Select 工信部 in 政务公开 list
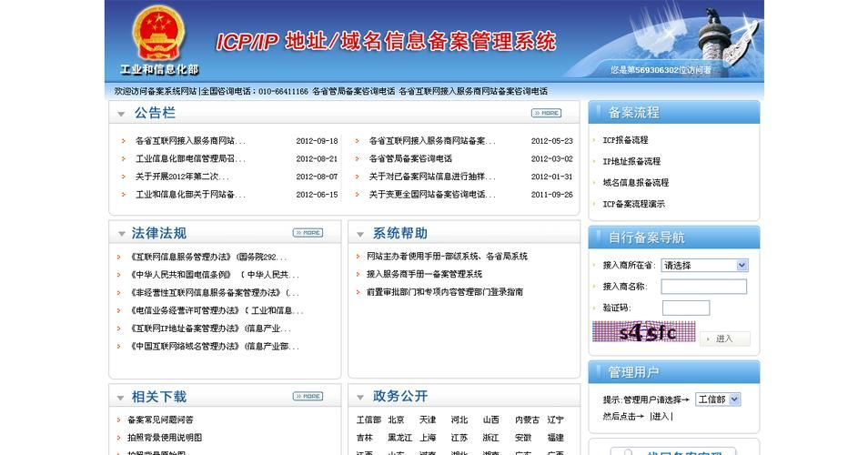The height and width of the screenshot is (455, 868). [368, 420]
